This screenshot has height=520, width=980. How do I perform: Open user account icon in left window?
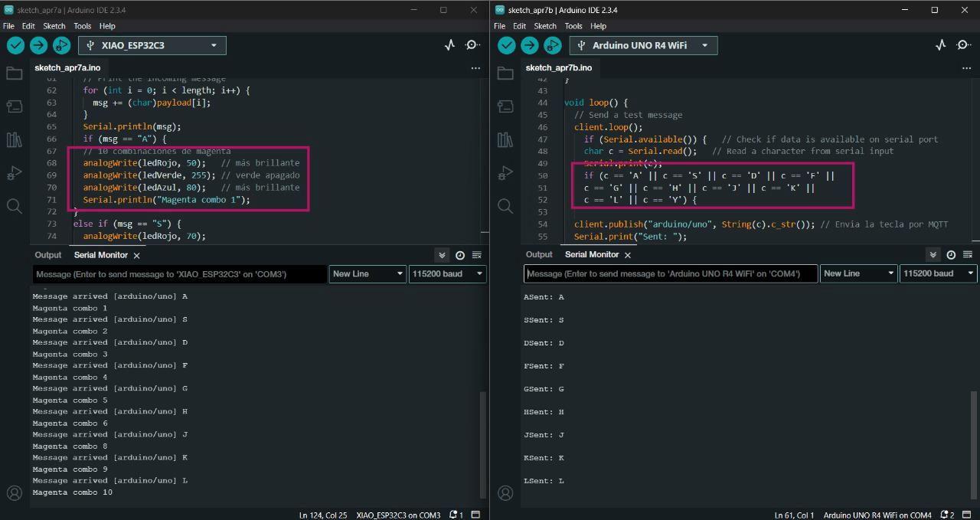(x=14, y=492)
